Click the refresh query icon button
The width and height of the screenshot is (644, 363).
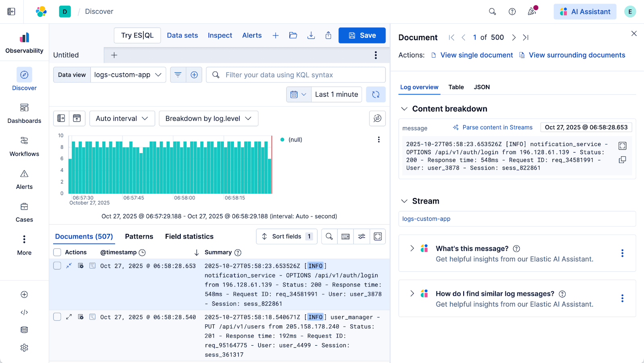point(376,95)
